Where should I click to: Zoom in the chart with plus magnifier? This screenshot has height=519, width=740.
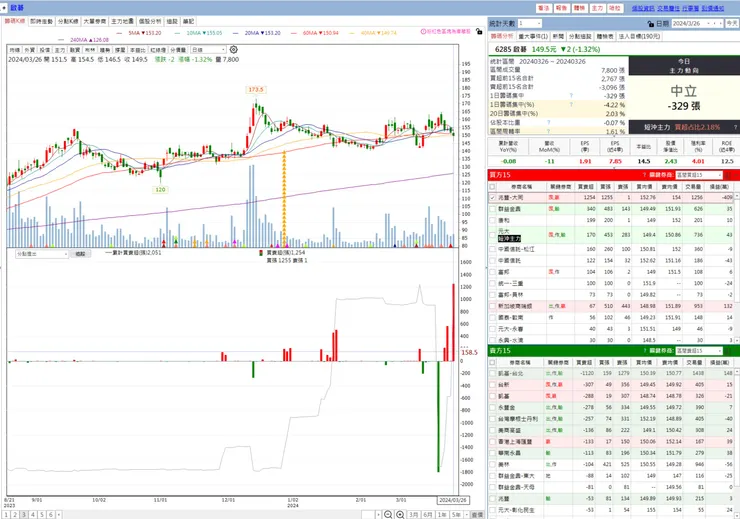(x=400, y=515)
